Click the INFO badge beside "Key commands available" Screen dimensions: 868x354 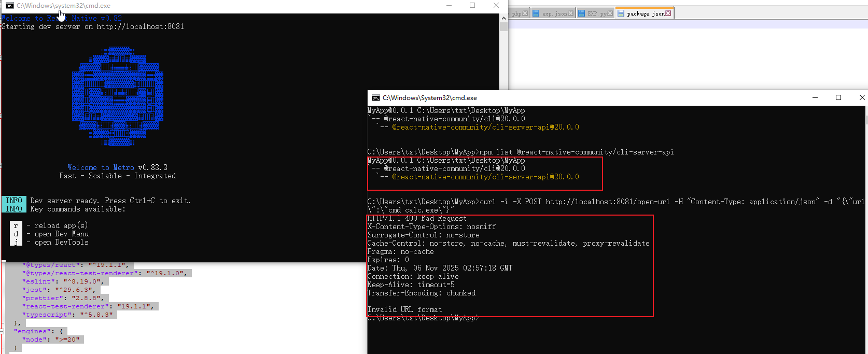click(14, 209)
